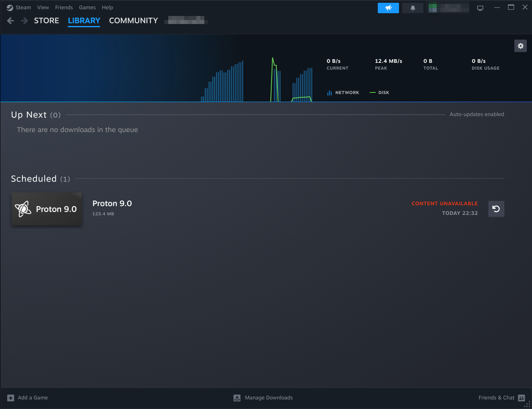532x409 pixels.
Task: Switch to the STORE tab
Action: (46, 21)
